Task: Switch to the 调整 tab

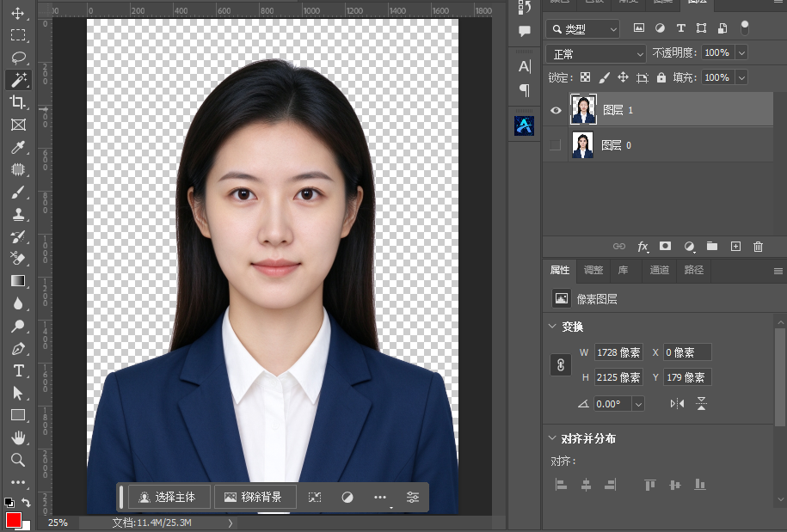Action: coord(593,270)
